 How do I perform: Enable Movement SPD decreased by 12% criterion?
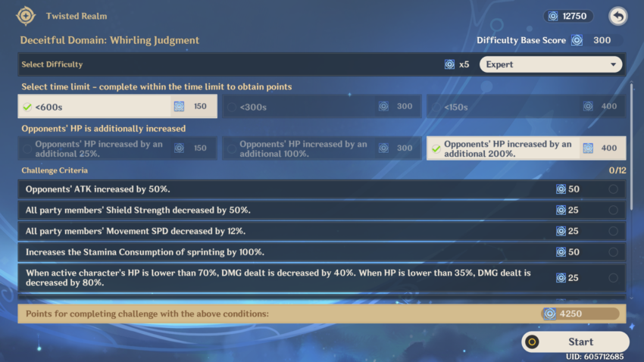click(613, 231)
